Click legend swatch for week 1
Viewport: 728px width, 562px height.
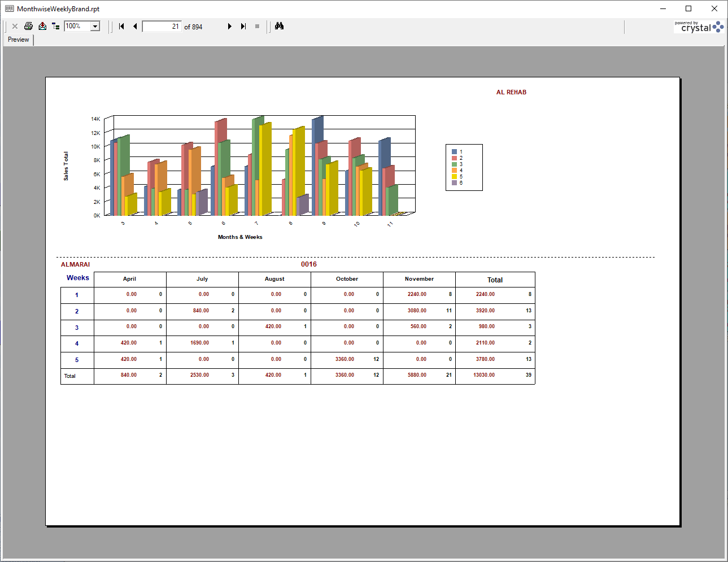tap(455, 152)
